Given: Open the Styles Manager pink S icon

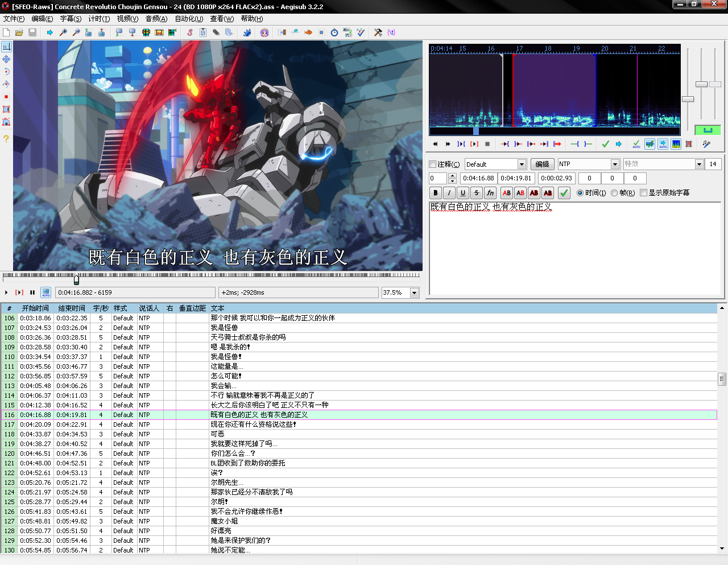Looking at the screenshot, I should coord(190,32).
